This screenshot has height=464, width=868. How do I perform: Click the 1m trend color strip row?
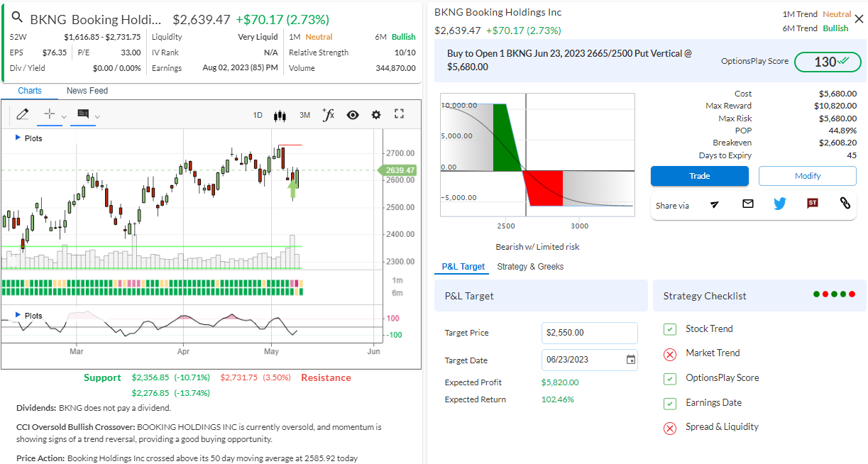(153, 283)
